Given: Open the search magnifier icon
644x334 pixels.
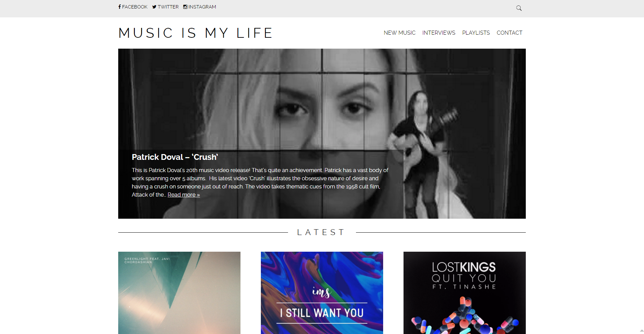Looking at the screenshot, I should pyautogui.click(x=519, y=8).
